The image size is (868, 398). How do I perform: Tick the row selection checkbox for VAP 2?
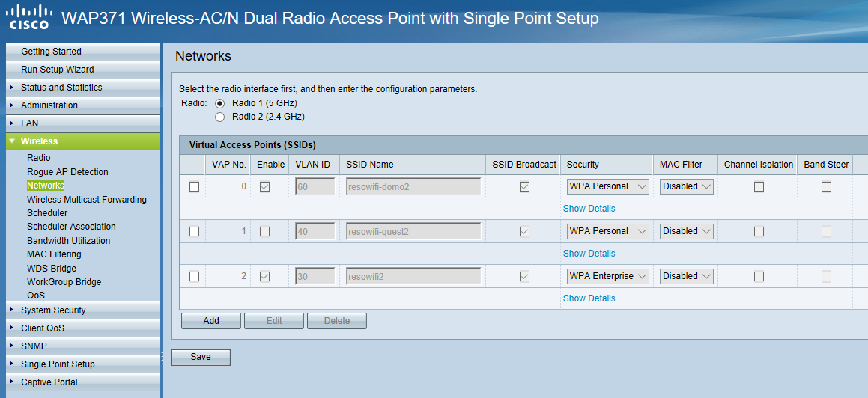(194, 276)
